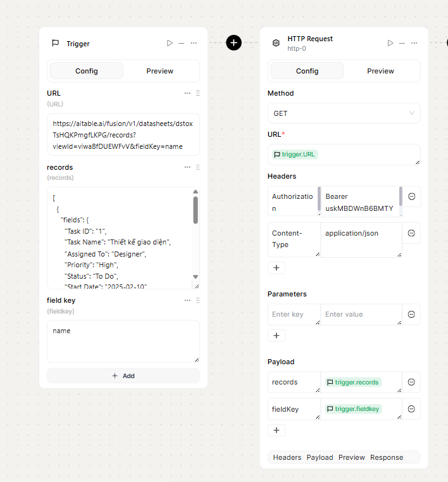Open HTTP Request node more options menu
Image resolution: width=448 pixels, height=482 pixels.
(414, 43)
